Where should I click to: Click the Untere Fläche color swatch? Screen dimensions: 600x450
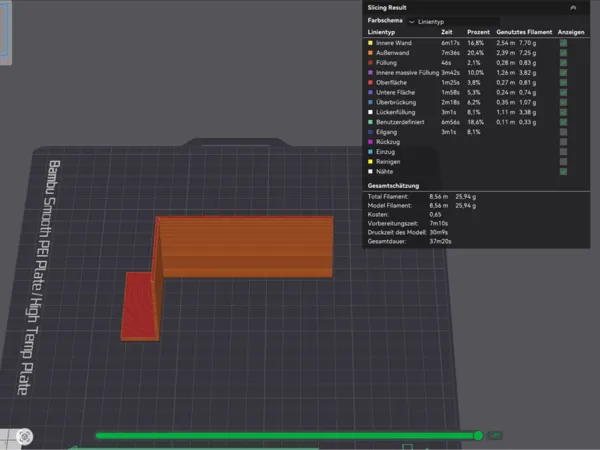click(x=370, y=93)
